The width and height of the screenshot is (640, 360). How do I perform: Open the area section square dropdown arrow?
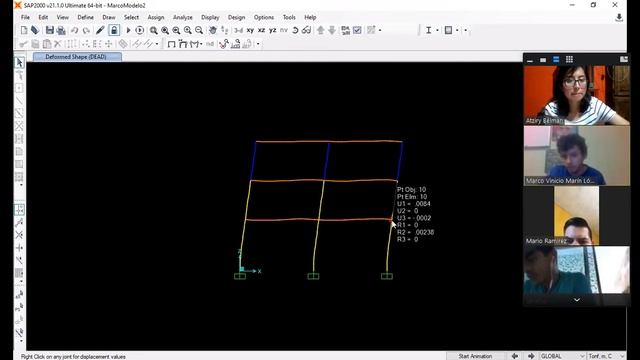coord(457,30)
